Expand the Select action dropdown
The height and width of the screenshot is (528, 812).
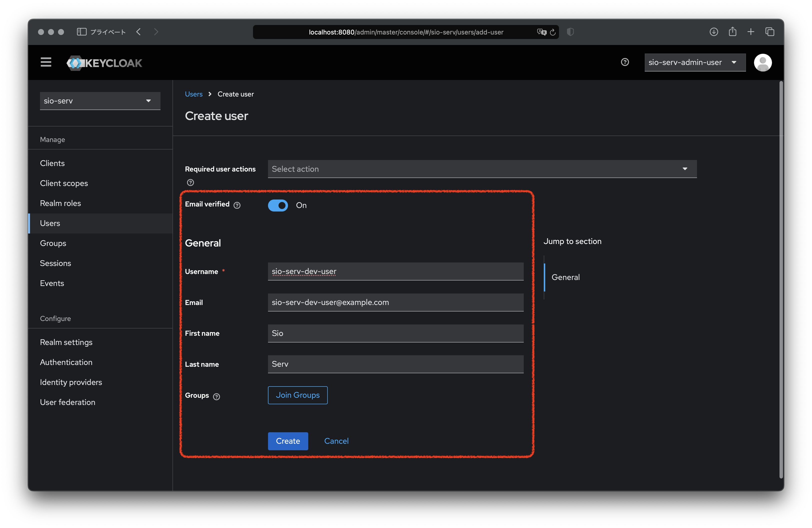(482, 169)
